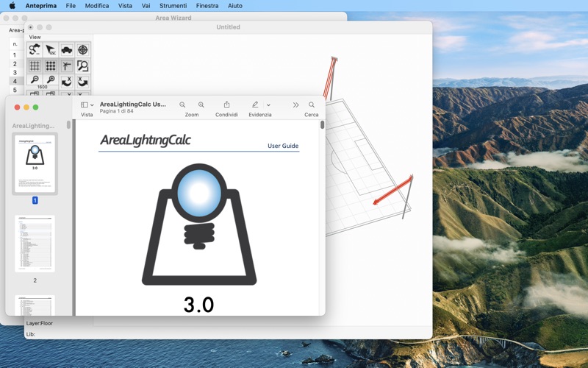The height and width of the screenshot is (368, 588).
Task: Open the File menu
Action: coord(71,6)
